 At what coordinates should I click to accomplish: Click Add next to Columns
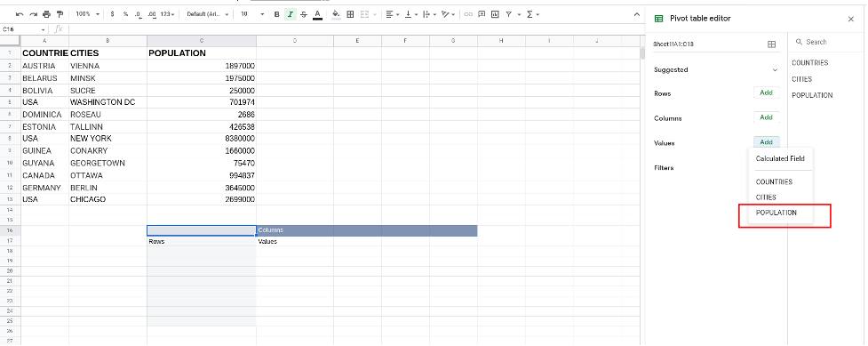(x=766, y=117)
